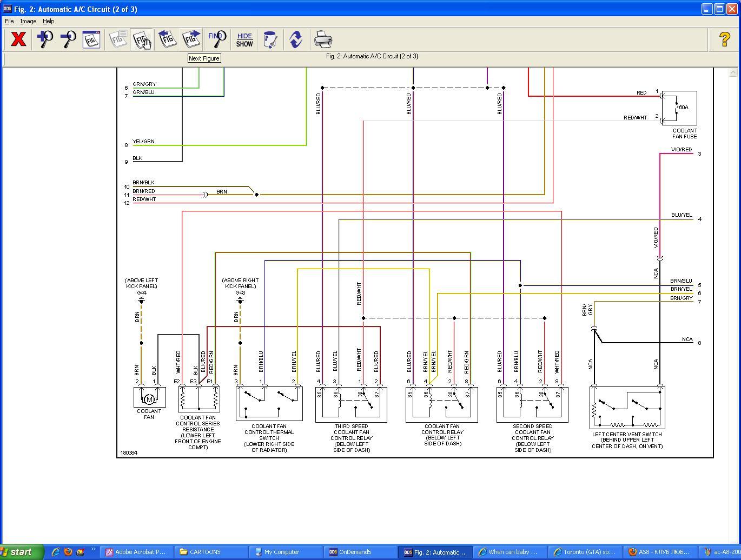Zoom out with the minus magnifier
This screenshot has height=560, width=741.
(68, 39)
